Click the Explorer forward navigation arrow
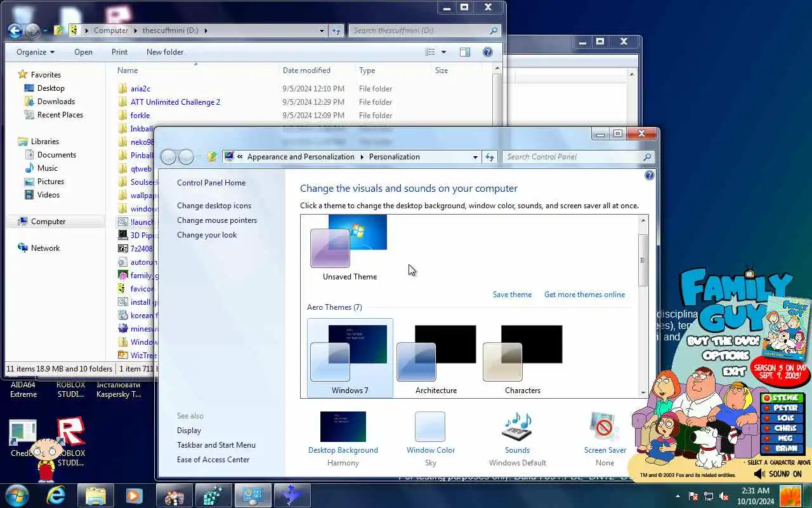The height and width of the screenshot is (508, 812). pyautogui.click(x=32, y=30)
